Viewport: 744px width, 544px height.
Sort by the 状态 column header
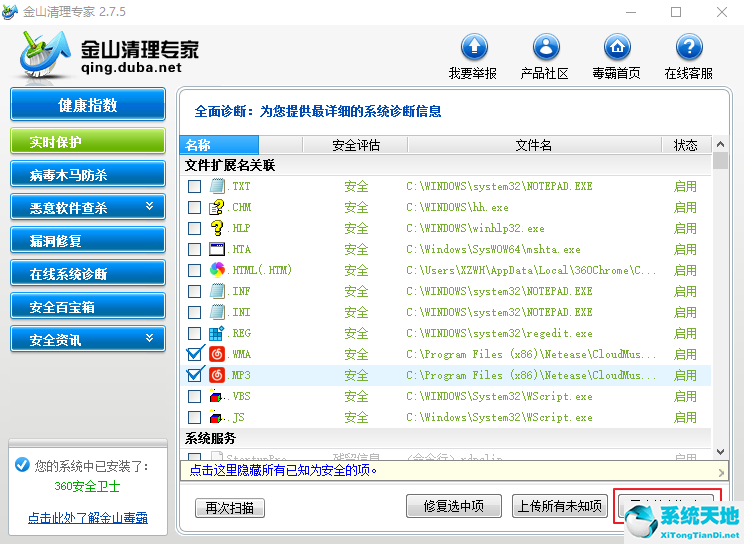(x=686, y=144)
